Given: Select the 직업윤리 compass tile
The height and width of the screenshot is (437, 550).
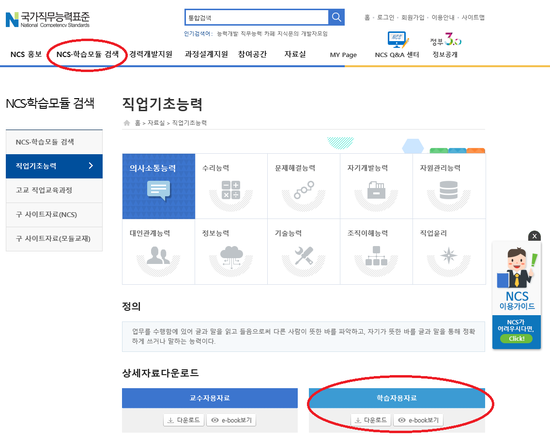Looking at the screenshot, I should click(x=449, y=251).
